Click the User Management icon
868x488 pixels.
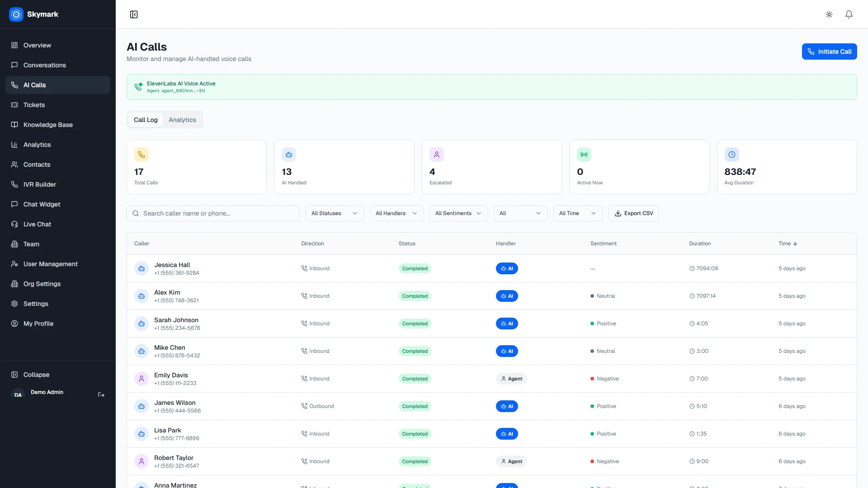tap(14, 264)
